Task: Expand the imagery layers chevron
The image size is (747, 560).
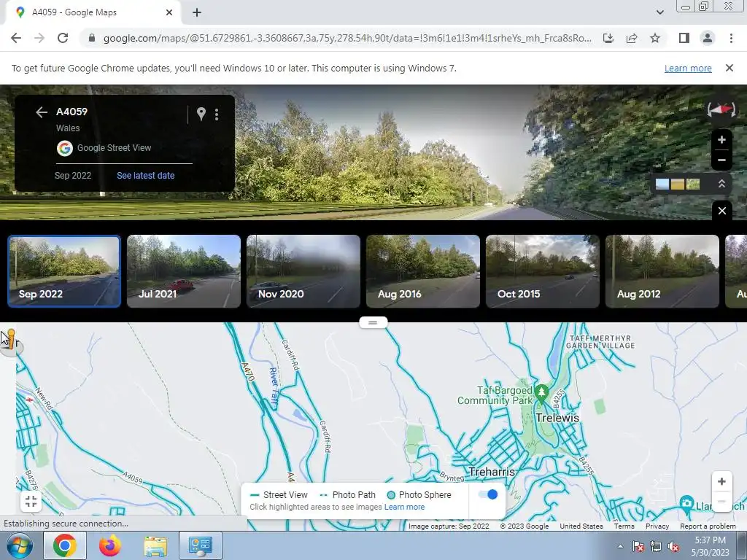Action: tap(721, 184)
